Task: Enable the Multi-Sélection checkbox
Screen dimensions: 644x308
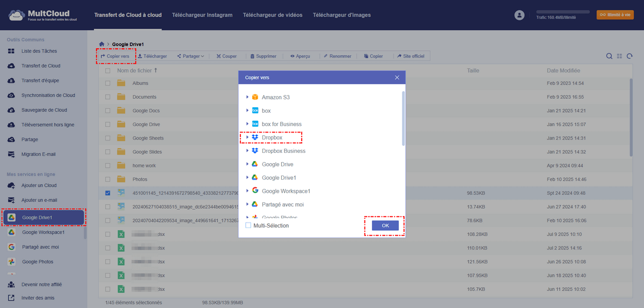Action: [248, 225]
